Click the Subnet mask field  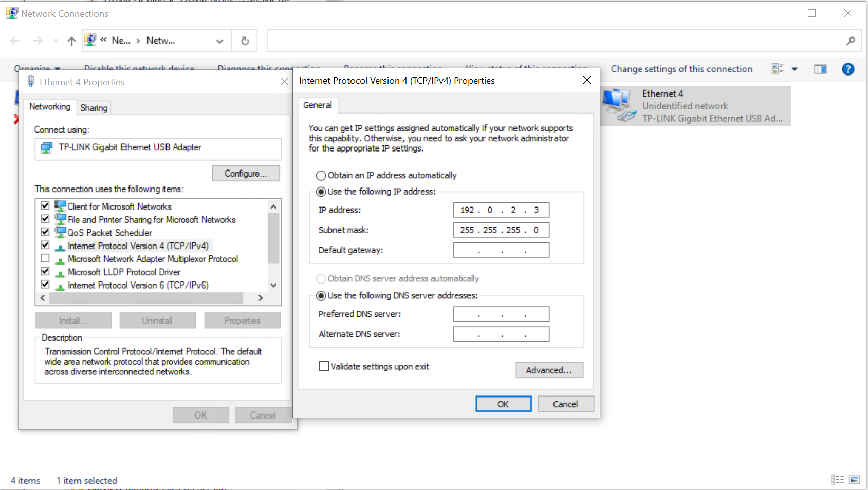tap(501, 230)
